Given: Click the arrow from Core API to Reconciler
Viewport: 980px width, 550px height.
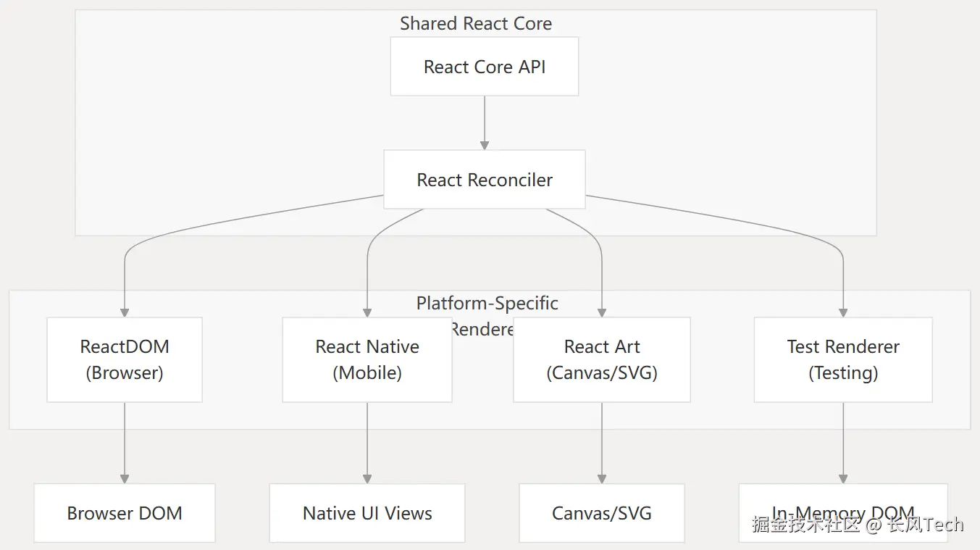Looking at the screenshot, I should click(484, 122).
